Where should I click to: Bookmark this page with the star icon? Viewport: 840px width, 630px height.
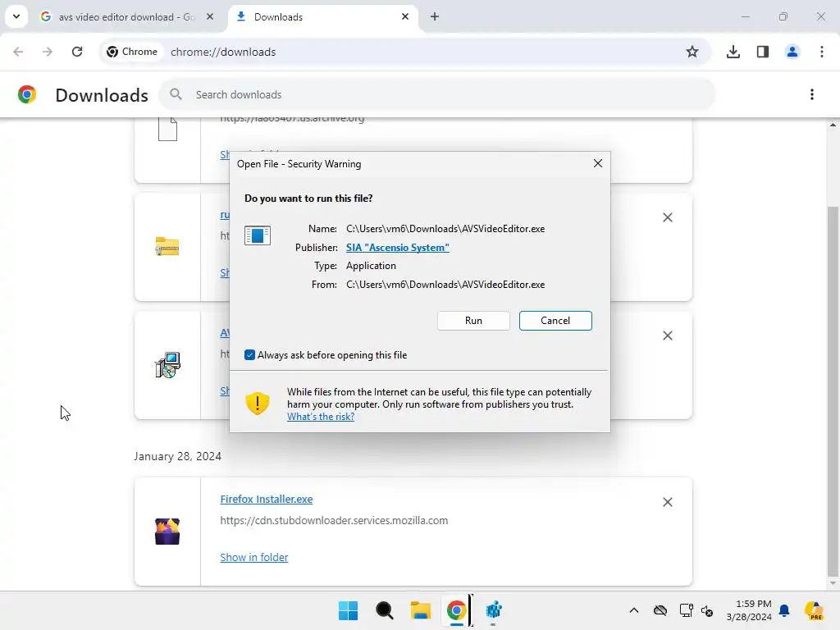click(x=692, y=52)
